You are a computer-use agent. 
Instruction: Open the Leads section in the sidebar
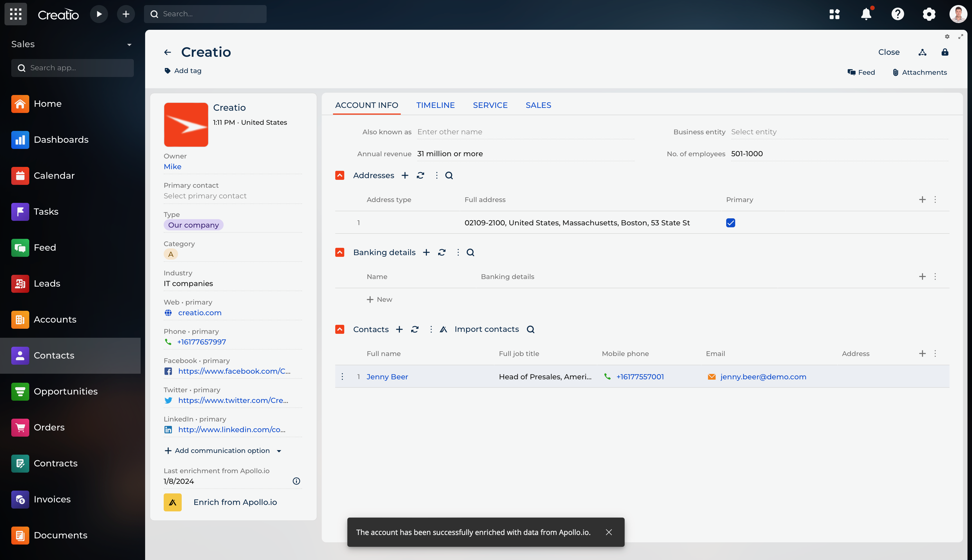coord(47,284)
